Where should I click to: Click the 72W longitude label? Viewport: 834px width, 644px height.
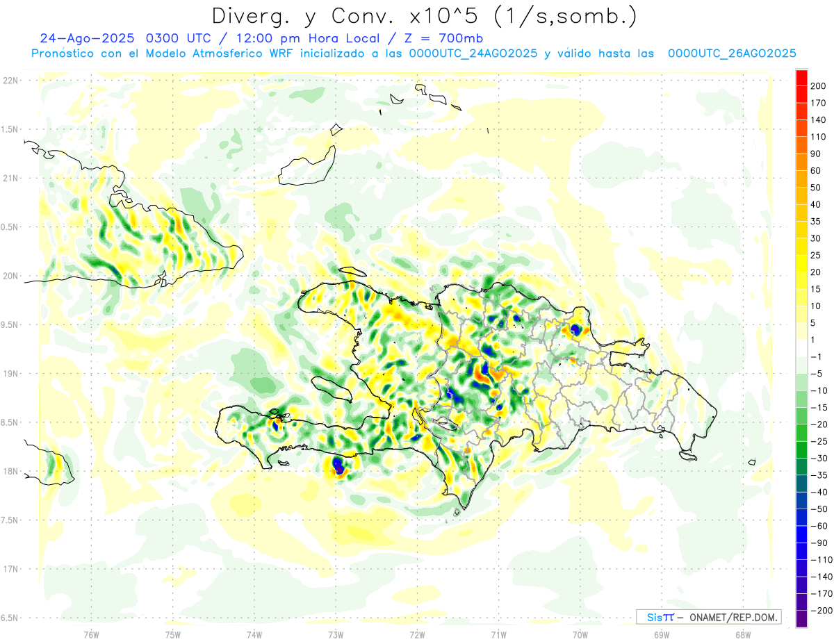(x=417, y=634)
